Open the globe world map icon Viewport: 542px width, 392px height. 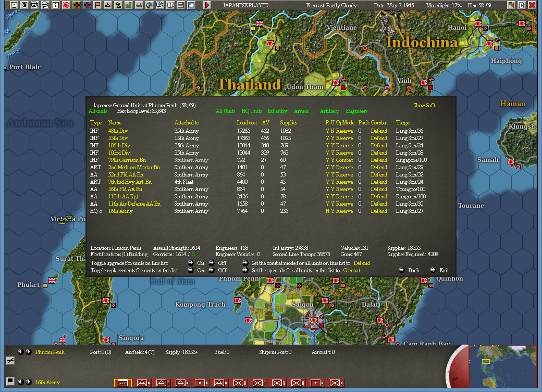pos(151,5)
